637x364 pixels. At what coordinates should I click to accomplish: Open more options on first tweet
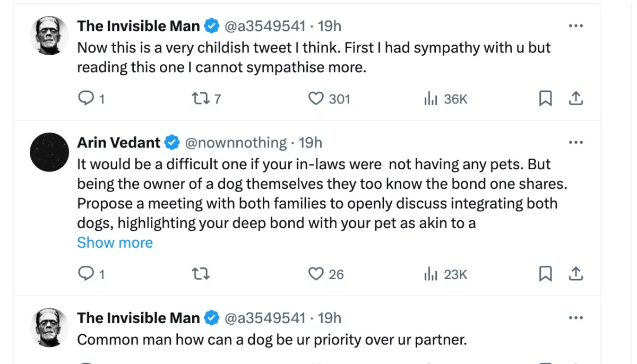575,26
